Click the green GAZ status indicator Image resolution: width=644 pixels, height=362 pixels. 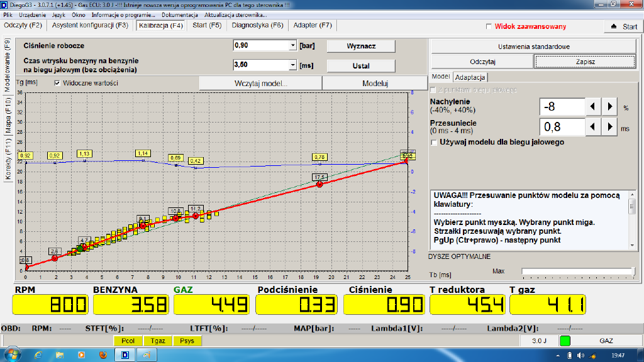point(565,341)
